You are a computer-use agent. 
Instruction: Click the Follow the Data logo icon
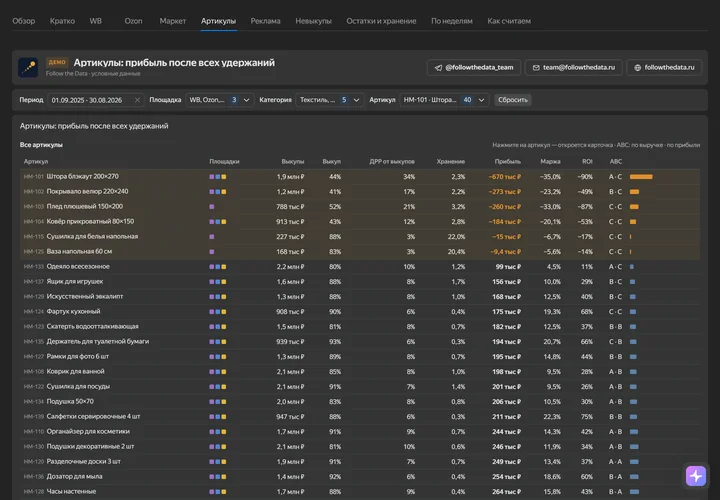point(28,67)
